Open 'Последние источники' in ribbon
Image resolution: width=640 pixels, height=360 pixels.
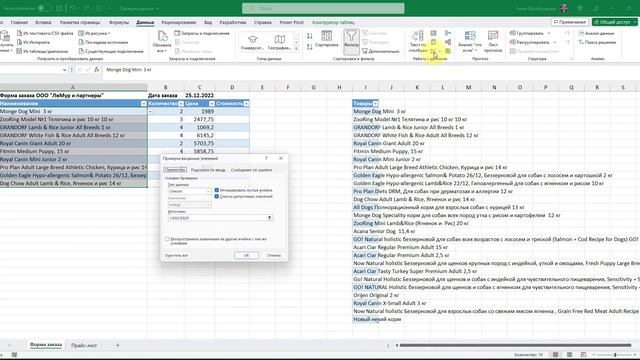click(x=103, y=42)
